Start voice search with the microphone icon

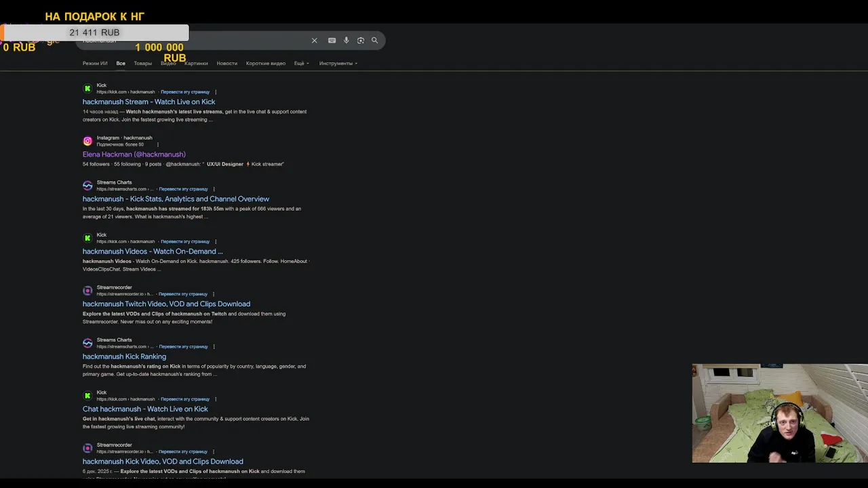[x=346, y=41]
